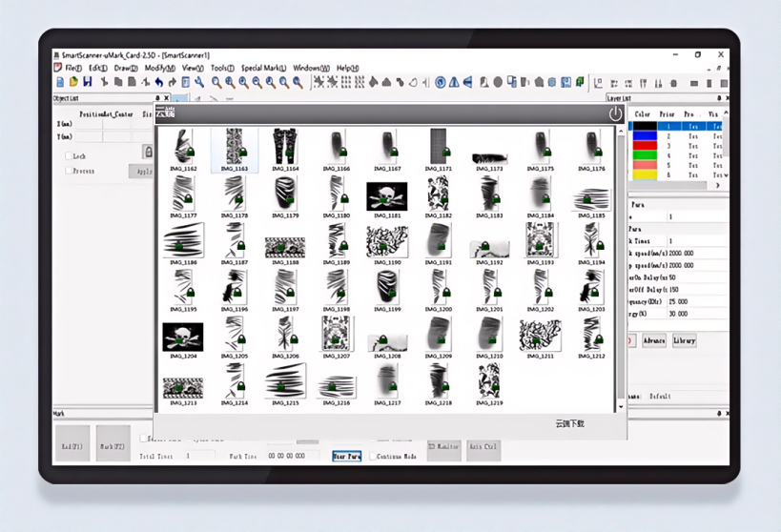
Task: Toggle the Continue Mode checkbox
Action: (374, 456)
